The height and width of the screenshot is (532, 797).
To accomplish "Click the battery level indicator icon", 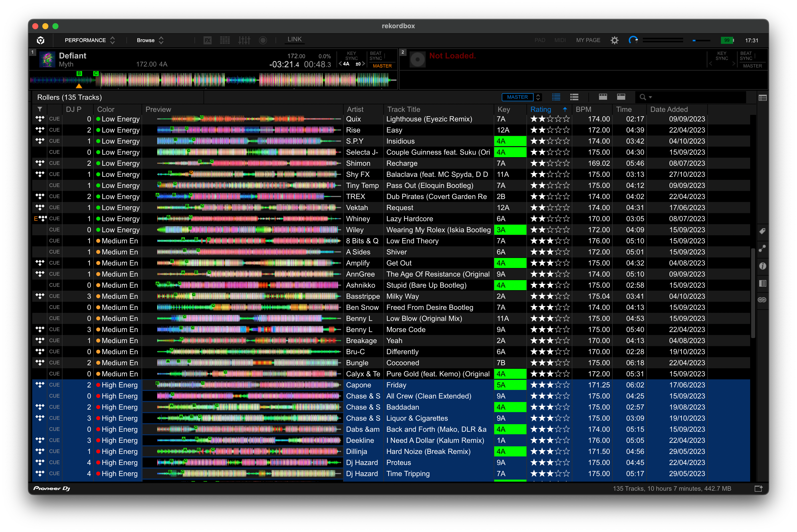I will (x=727, y=40).
